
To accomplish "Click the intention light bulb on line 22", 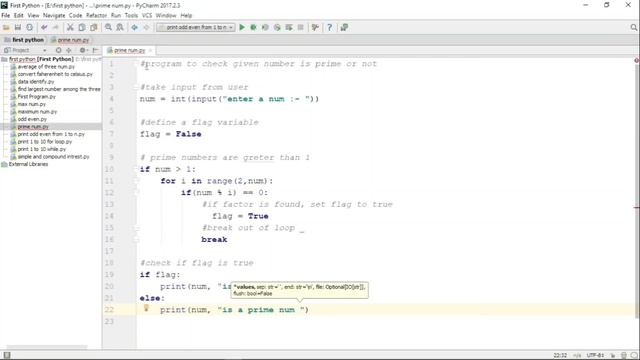I will (146, 308).
